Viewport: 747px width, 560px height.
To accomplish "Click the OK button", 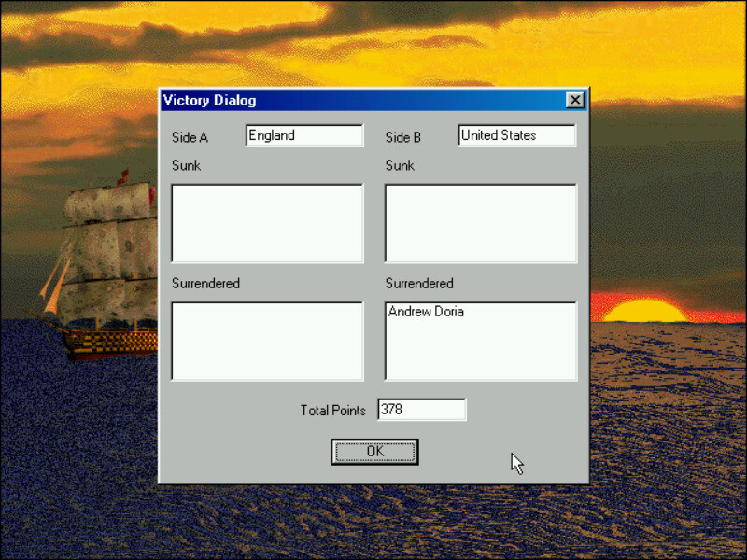I will (x=375, y=452).
